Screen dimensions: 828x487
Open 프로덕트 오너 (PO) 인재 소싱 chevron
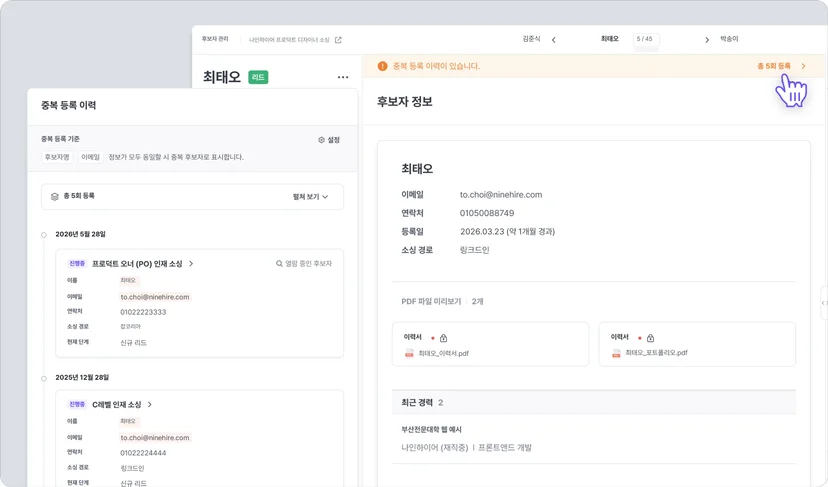click(x=191, y=264)
